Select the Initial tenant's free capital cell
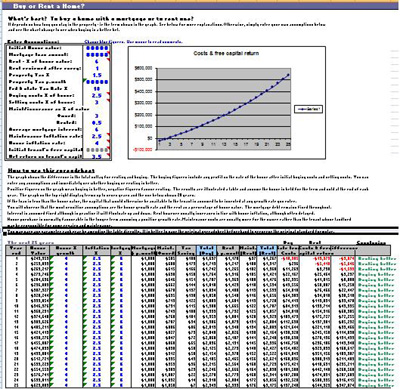 (x=97, y=150)
